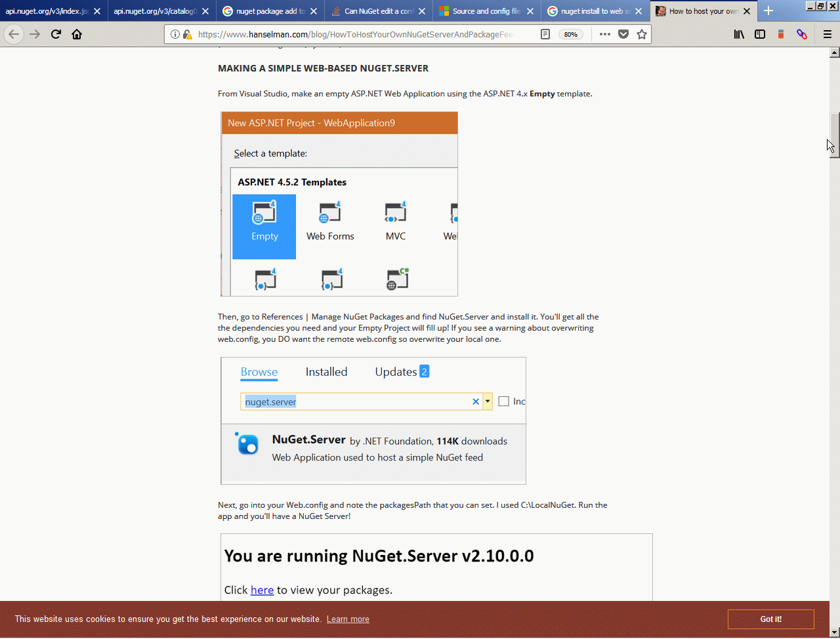Open the Firefox hamburger menu
Image resolution: width=840 pixels, height=639 pixels.
pos(828,34)
